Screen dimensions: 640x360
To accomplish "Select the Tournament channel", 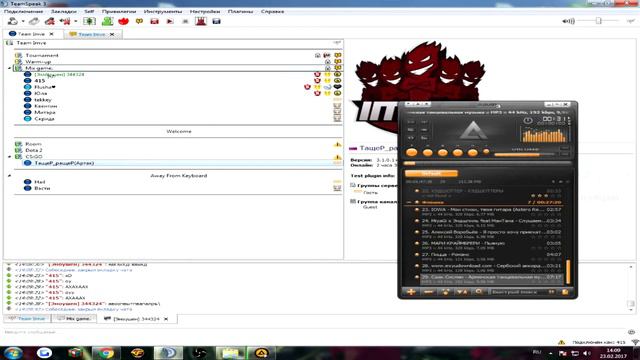I will coord(42,55).
